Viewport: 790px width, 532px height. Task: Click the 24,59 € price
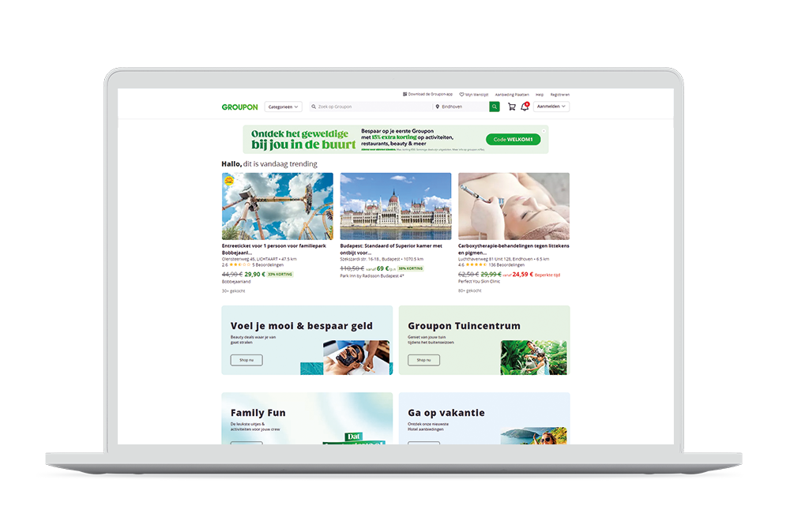[522, 275]
